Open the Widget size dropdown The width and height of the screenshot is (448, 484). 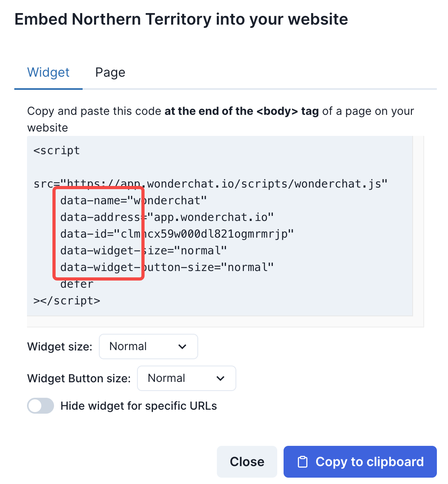point(148,347)
